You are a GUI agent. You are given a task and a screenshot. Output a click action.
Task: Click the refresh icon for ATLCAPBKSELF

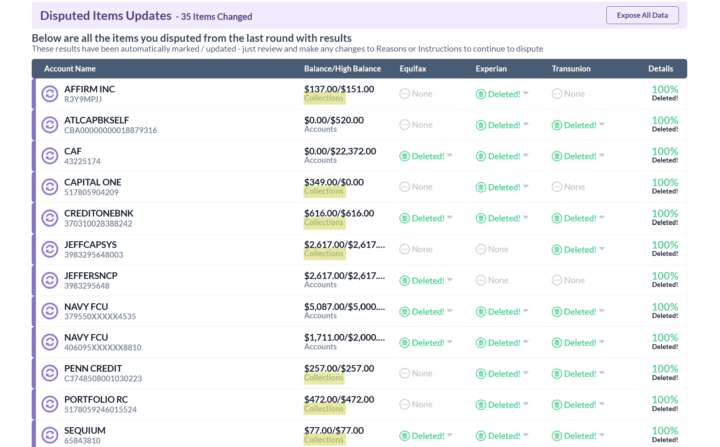click(50, 125)
